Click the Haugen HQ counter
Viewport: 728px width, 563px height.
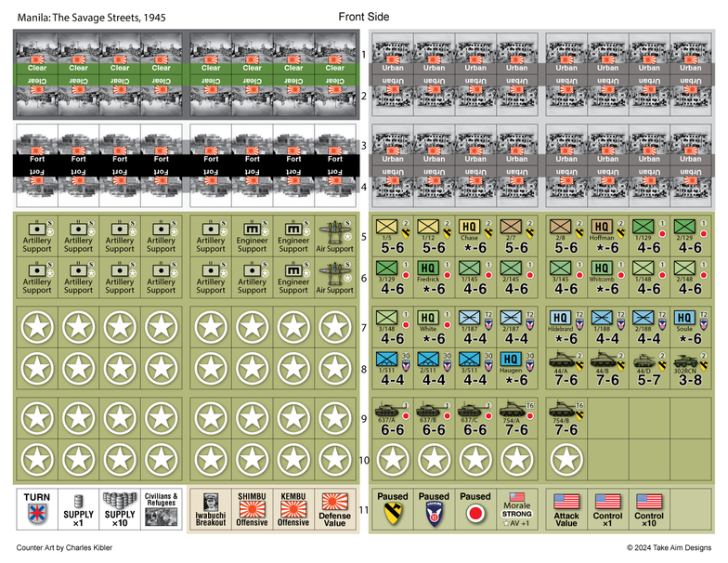tap(516, 370)
